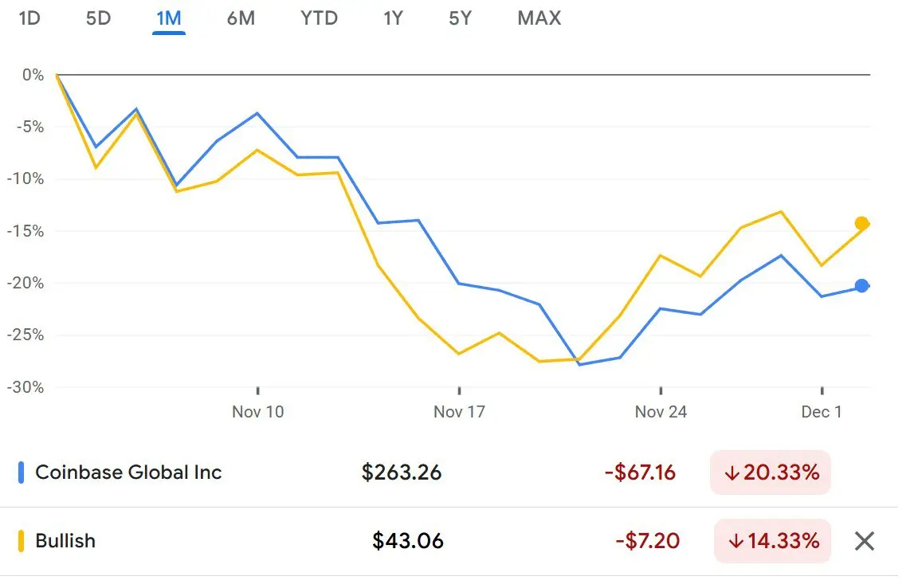914x588 pixels.
Task: Remove Bullish comparison with X icon
Action: (x=864, y=542)
